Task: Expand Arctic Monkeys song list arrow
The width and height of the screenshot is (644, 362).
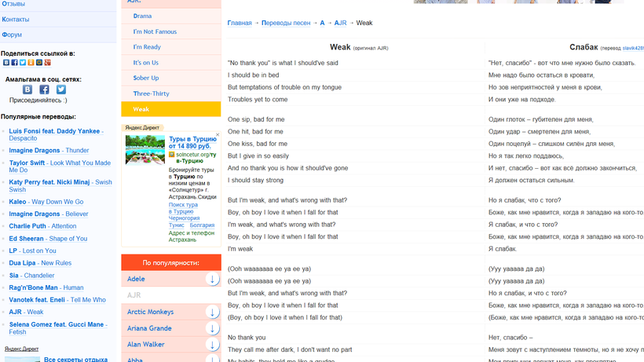Action: point(212,312)
